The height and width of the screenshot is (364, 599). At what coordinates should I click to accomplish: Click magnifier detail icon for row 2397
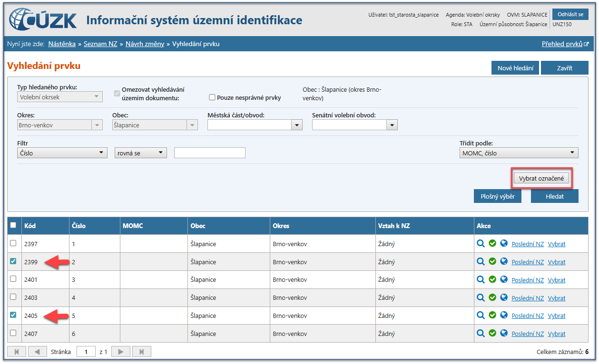coord(481,244)
